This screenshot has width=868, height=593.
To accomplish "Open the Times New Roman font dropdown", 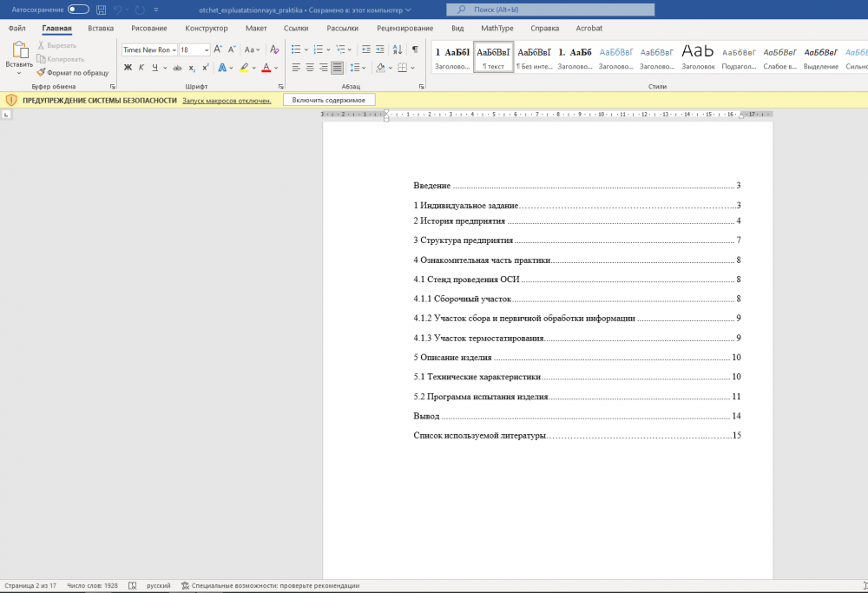I will point(174,50).
